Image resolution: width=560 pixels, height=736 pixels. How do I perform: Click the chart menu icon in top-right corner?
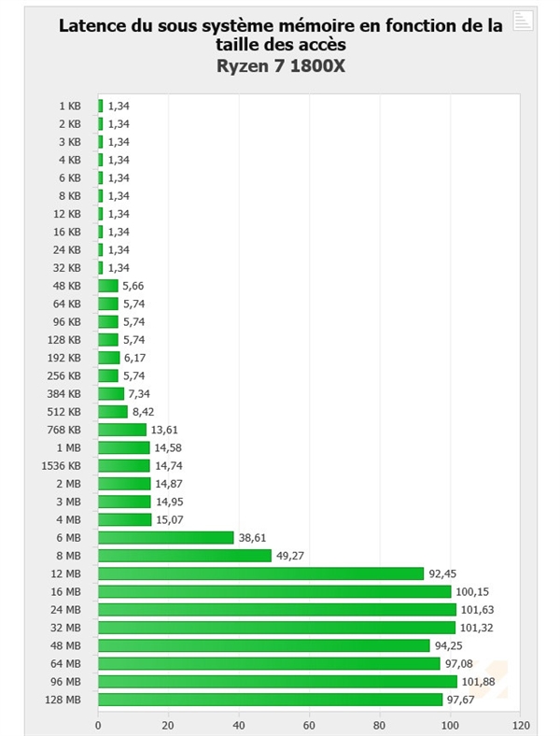click(x=523, y=21)
